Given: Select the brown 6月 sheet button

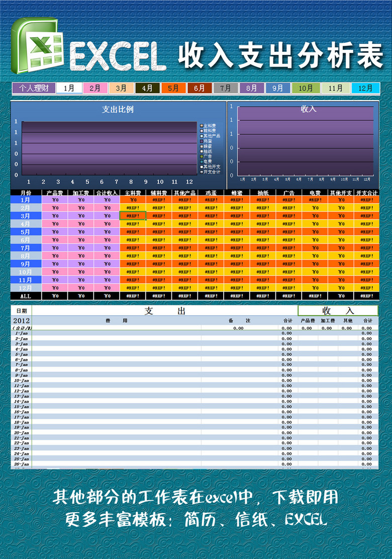Looking at the screenshot, I should pos(200,88).
